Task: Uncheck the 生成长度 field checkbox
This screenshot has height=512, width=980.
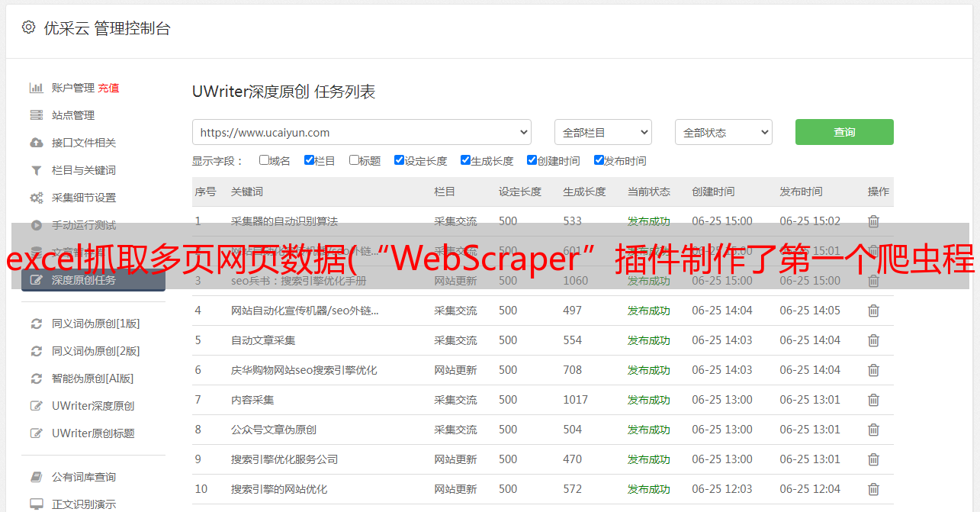Action: [465, 160]
